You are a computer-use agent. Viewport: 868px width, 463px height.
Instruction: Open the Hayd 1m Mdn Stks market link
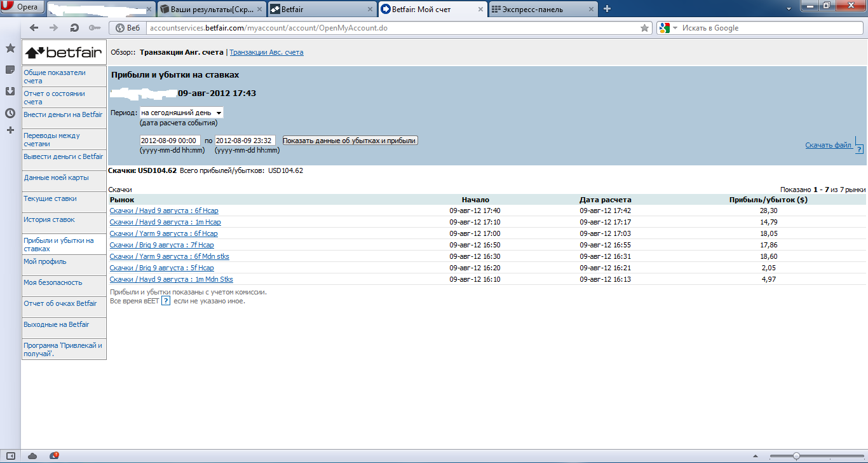[171, 279]
